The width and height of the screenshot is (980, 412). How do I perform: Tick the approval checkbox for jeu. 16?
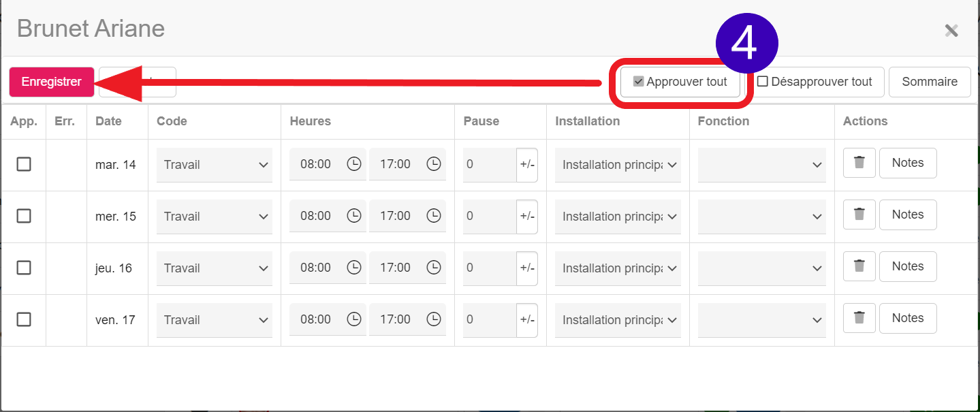tap(24, 268)
